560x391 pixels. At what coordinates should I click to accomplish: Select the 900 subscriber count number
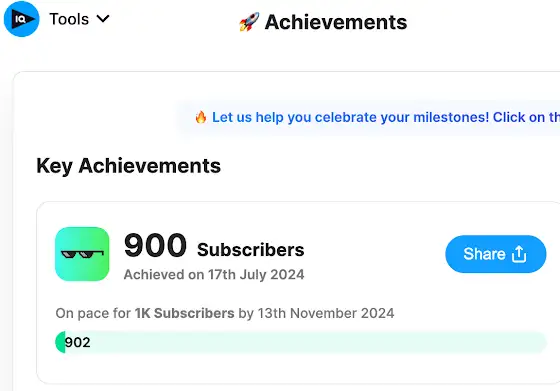[x=155, y=245]
